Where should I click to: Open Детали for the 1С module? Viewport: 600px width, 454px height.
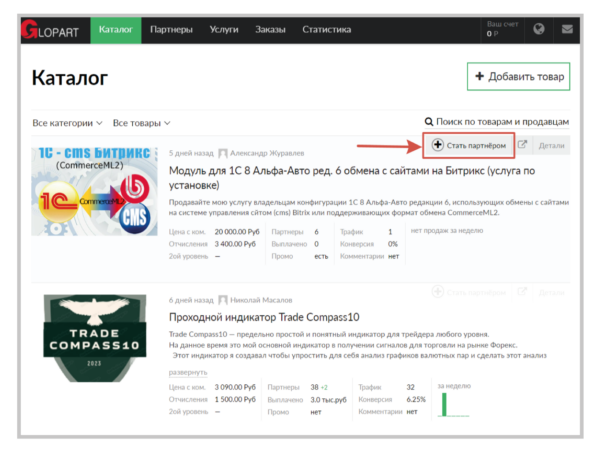[551, 145]
